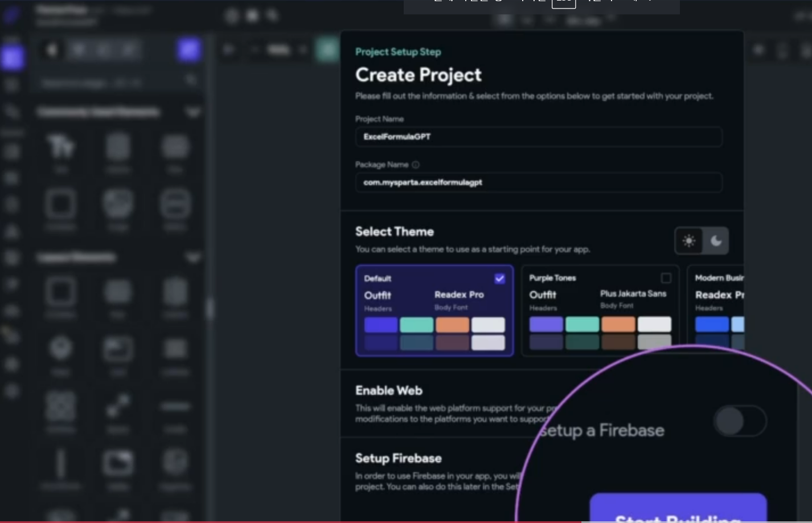Click the Project Name field with ExcelFormulaGPT
This screenshot has width=812, height=523.
pos(539,137)
